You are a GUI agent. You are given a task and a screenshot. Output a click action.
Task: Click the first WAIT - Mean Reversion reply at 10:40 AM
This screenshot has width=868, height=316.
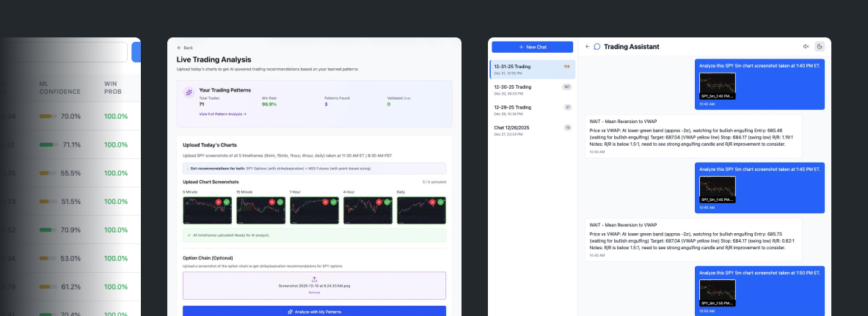(x=693, y=136)
